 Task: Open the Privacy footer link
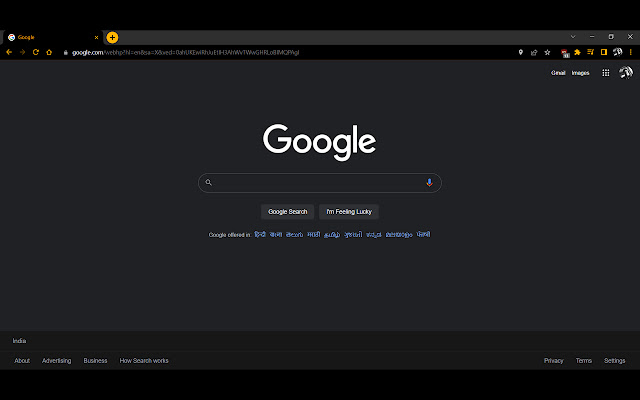(x=553, y=361)
